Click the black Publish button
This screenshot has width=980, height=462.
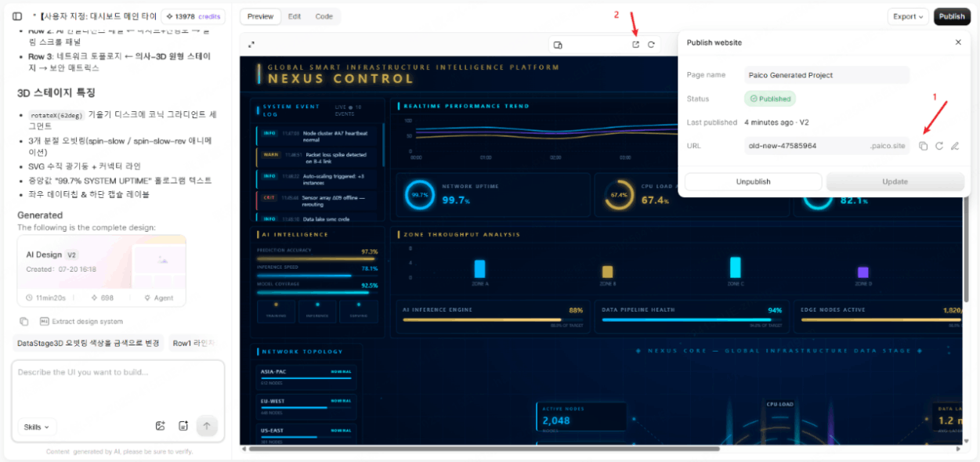click(952, 16)
